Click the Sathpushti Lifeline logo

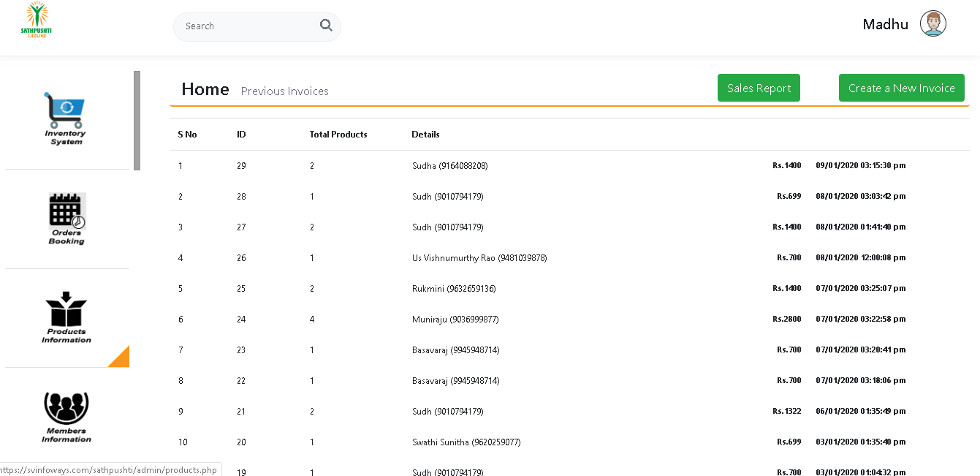click(37, 21)
